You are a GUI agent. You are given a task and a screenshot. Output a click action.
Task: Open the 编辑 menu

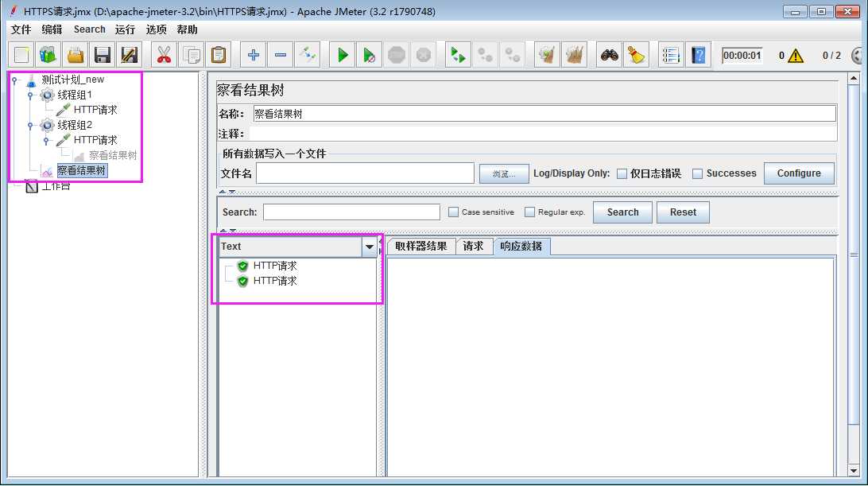click(52, 29)
